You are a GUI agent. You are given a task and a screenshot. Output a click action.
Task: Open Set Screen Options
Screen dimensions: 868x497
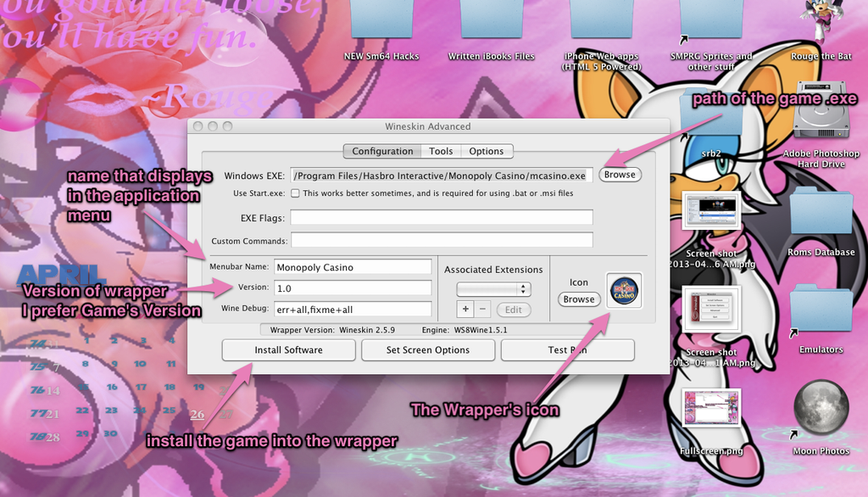coord(428,349)
